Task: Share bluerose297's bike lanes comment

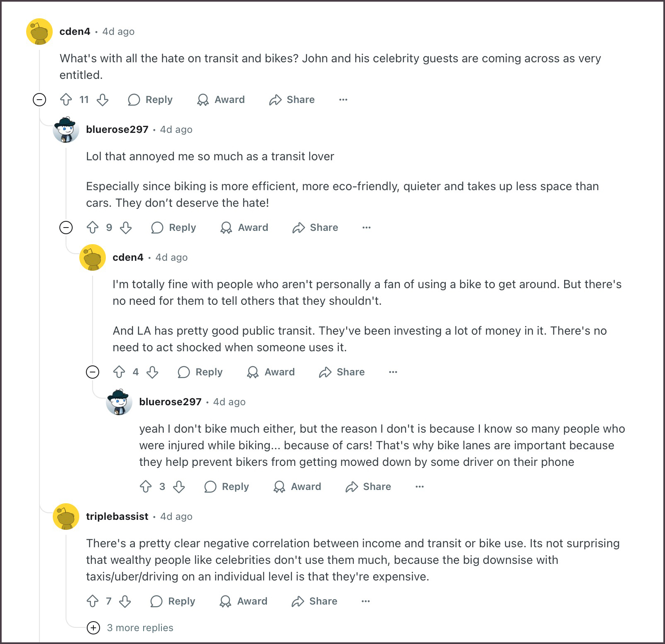Action: [368, 487]
